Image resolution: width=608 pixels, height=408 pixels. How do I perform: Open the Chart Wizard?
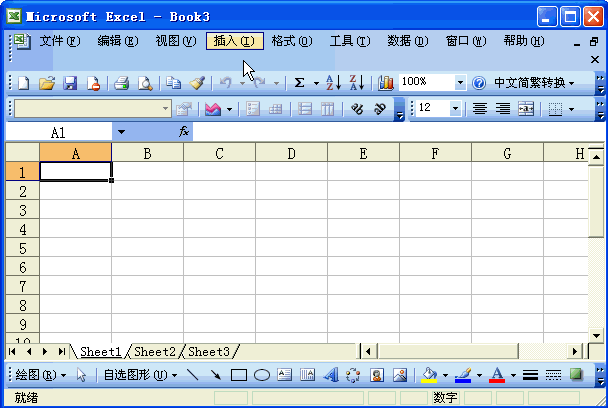[x=385, y=83]
